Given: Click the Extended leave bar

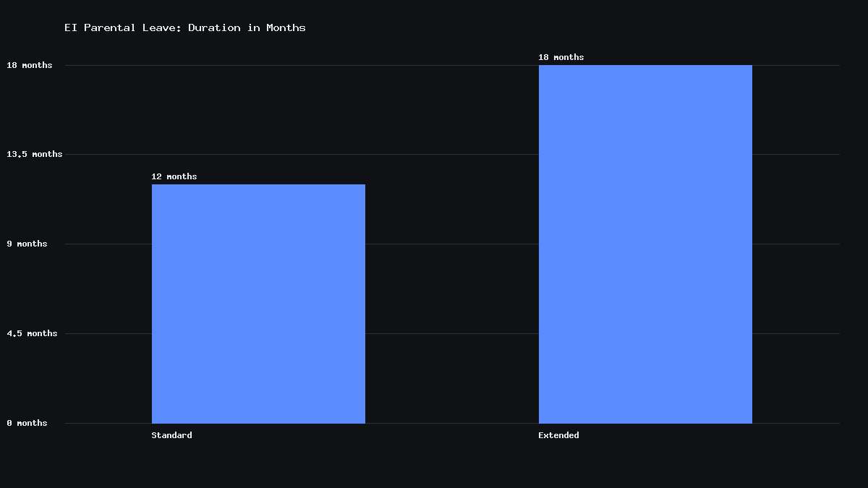Looking at the screenshot, I should pos(645,244).
